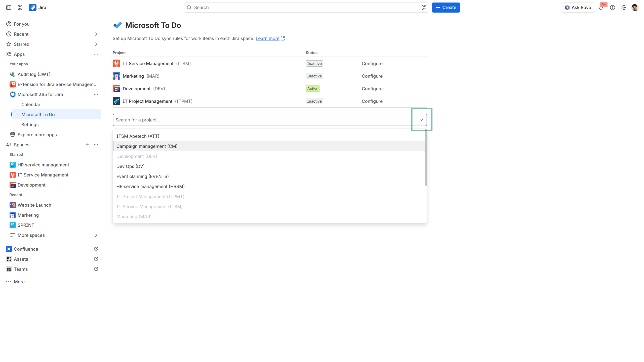Expand the Starred section chevron
The height and width of the screenshot is (362, 644).
(x=96, y=44)
